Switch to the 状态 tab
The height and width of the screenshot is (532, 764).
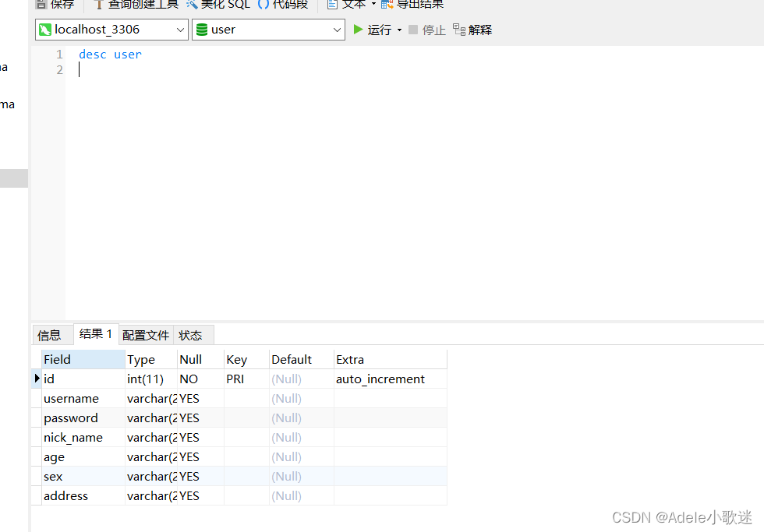pyautogui.click(x=190, y=334)
